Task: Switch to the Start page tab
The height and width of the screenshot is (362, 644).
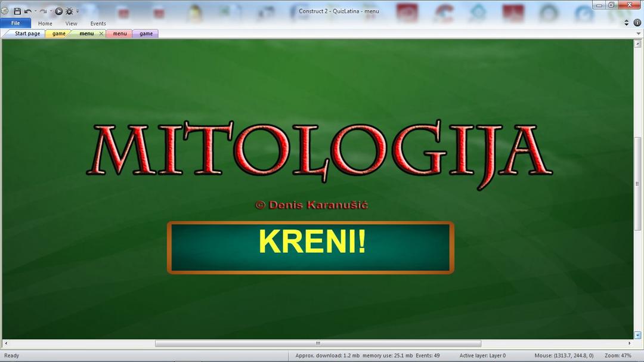Action: (27, 34)
